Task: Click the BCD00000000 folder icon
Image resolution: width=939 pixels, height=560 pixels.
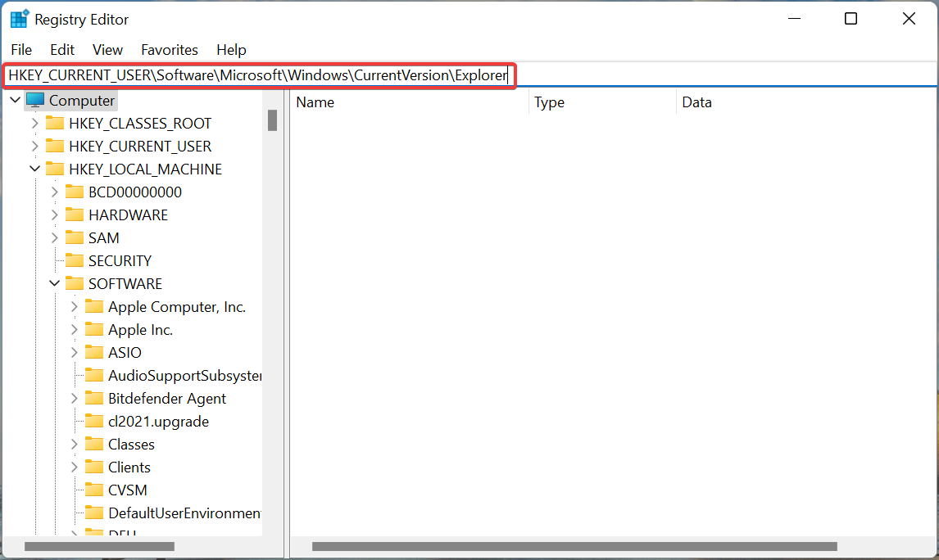Action: [74, 192]
